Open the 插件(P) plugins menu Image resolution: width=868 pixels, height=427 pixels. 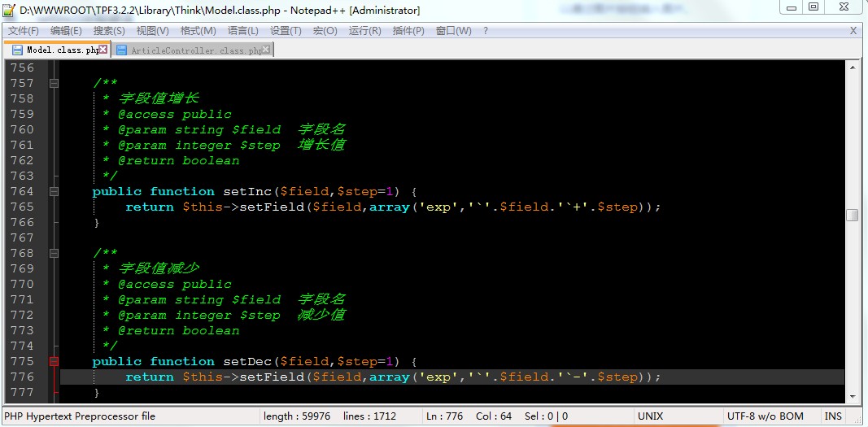pos(408,31)
